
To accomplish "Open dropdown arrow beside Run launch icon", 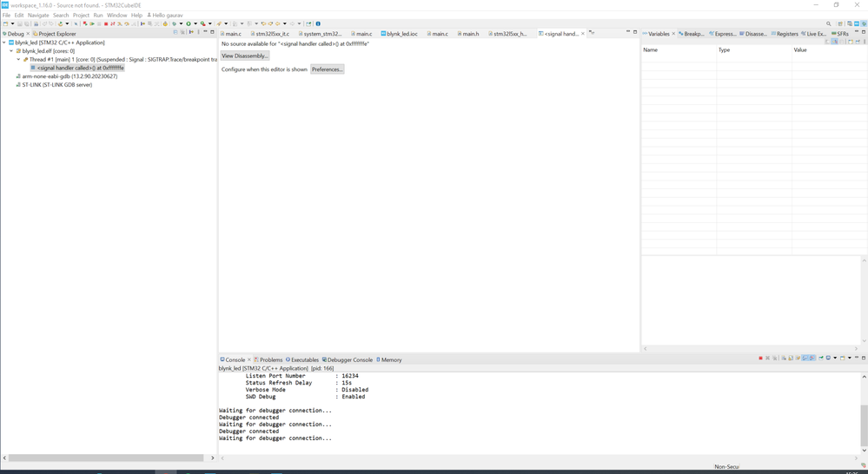I will 195,23.
